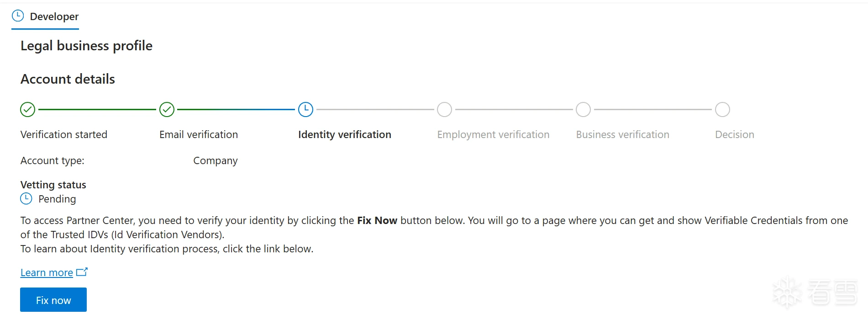Select the Decision step label
The width and height of the screenshot is (868, 320).
[735, 134]
